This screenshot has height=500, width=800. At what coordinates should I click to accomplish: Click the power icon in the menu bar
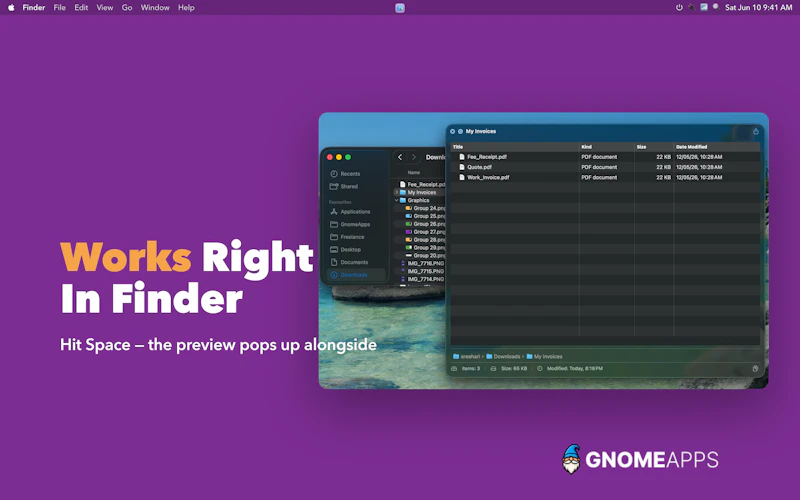(x=679, y=8)
